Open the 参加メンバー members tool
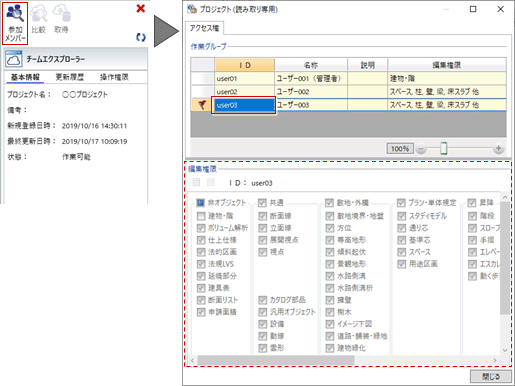This screenshot has height=386, width=515. (x=15, y=23)
